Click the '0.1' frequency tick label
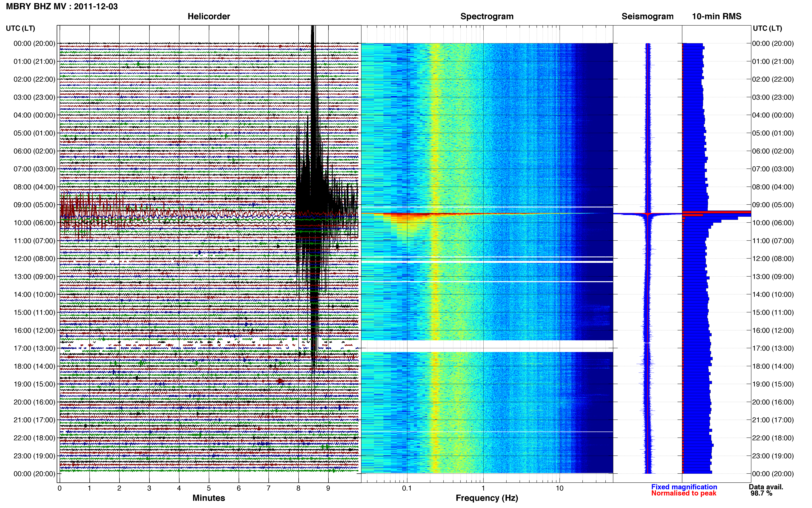This screenshot has height=508, width=812. (407, 488)
